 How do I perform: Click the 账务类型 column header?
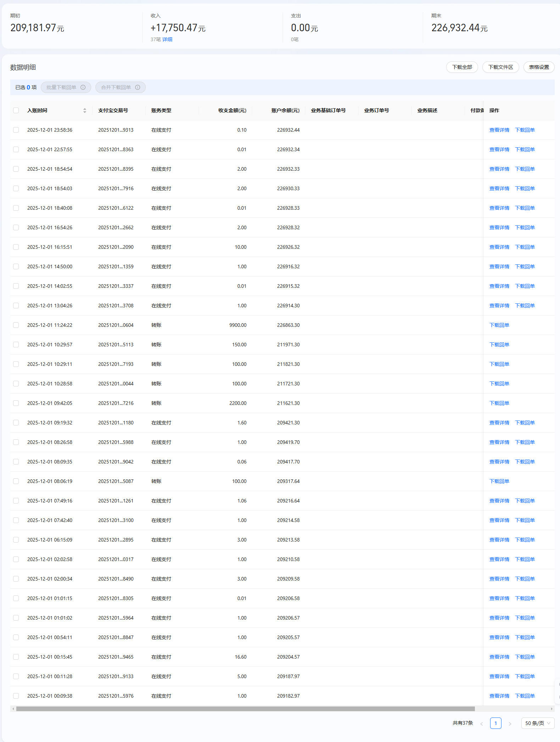click(161, 110)
